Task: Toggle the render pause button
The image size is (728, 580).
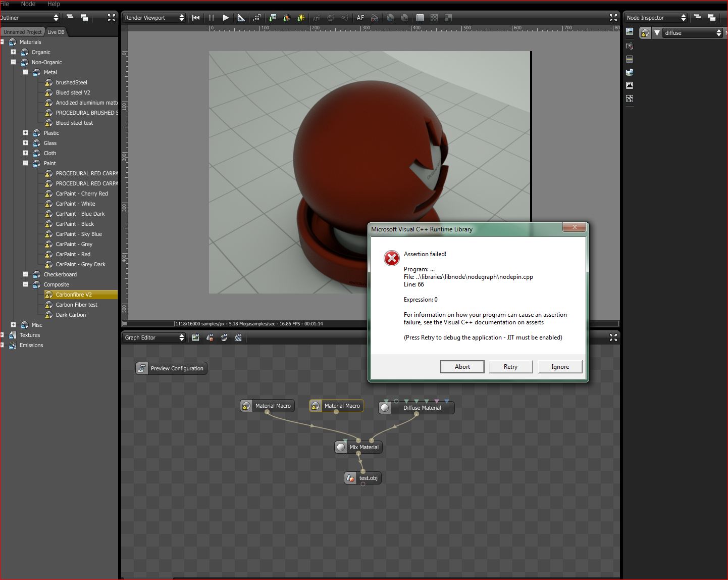Action: pyautogui.click(x=212, y=18)
